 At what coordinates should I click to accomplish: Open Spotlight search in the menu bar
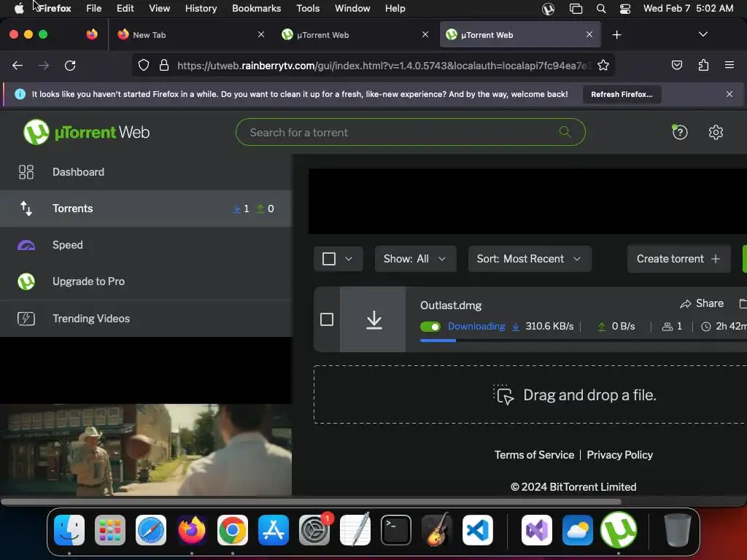click(601, 9)
